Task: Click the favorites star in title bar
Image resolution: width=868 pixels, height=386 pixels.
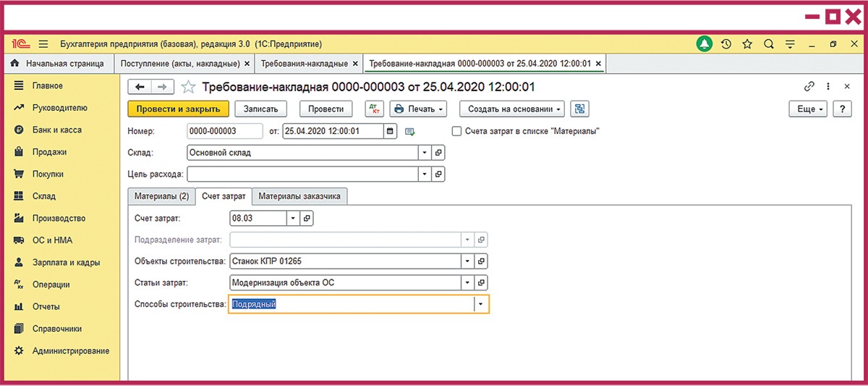Action: click(747, 44)
